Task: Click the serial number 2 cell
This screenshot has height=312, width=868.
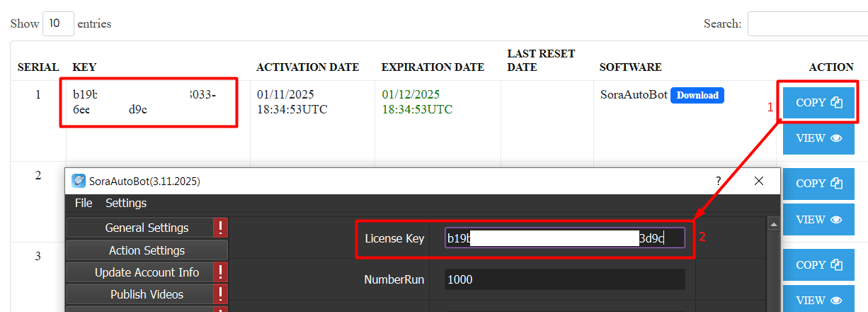Action: pos(38,175)
